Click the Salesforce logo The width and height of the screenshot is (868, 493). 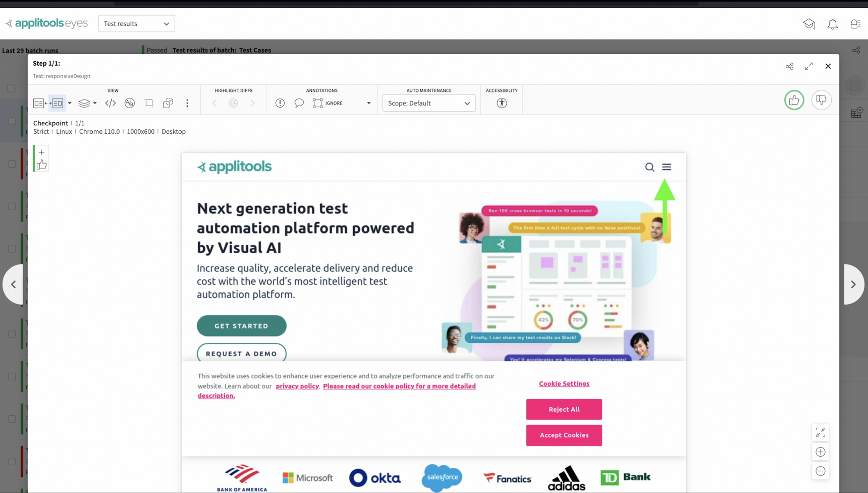pyautogui.click(x=442, y=477)
